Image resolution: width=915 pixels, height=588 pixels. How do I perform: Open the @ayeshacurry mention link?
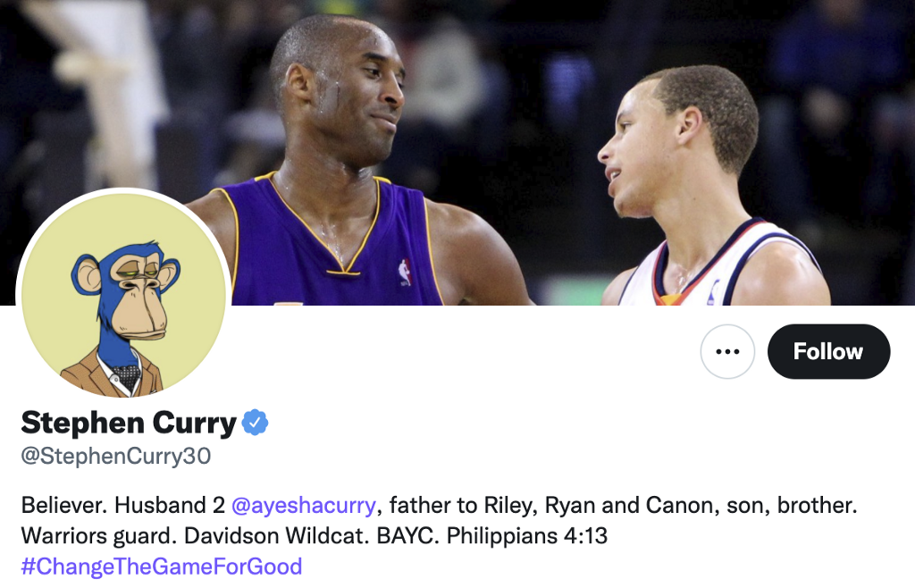pos(304,505)
